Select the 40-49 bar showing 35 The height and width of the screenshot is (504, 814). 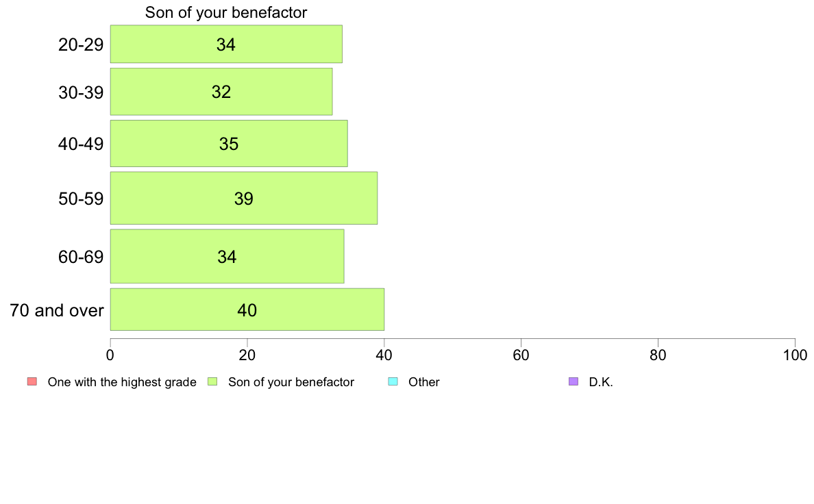(228, 144)
